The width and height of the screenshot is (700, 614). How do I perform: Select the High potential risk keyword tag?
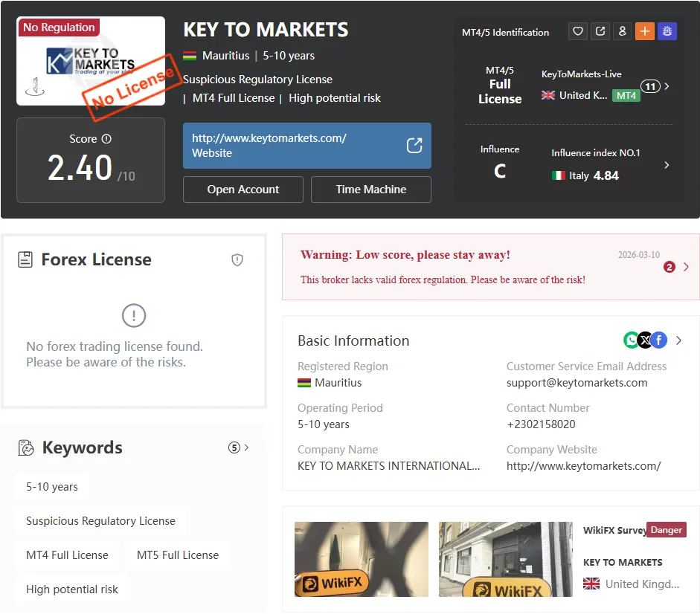point(72,589)
